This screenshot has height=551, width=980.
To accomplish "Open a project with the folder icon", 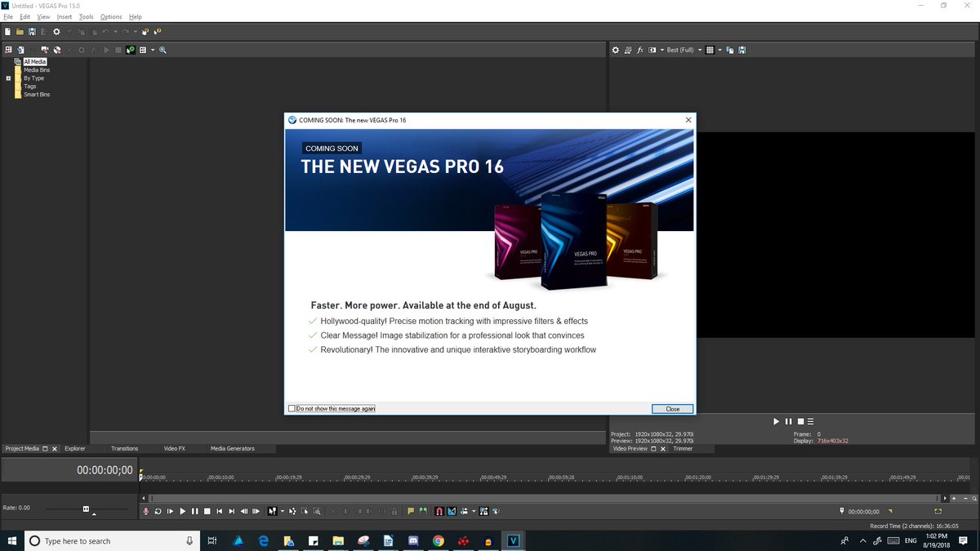I will coord(20,32).
